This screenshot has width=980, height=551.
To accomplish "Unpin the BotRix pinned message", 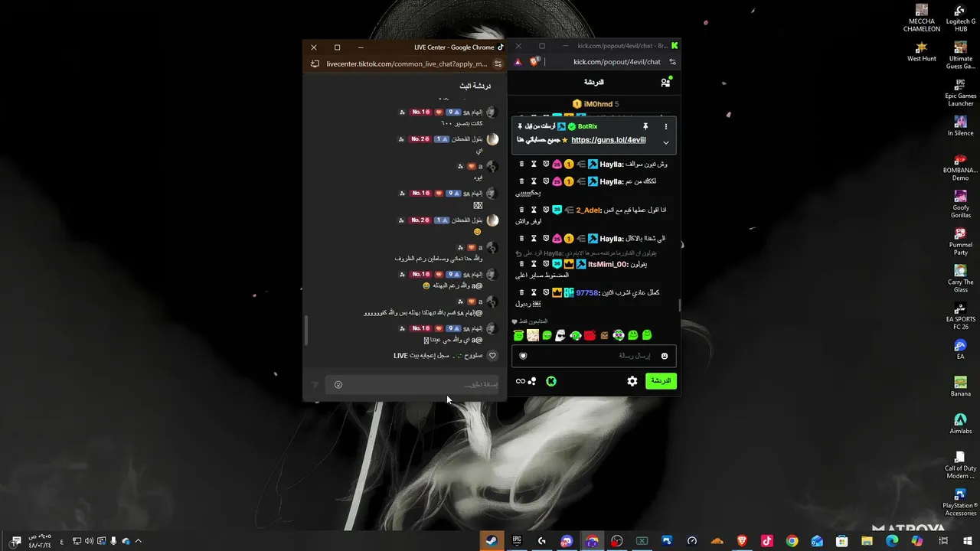I will click(645, 126).
